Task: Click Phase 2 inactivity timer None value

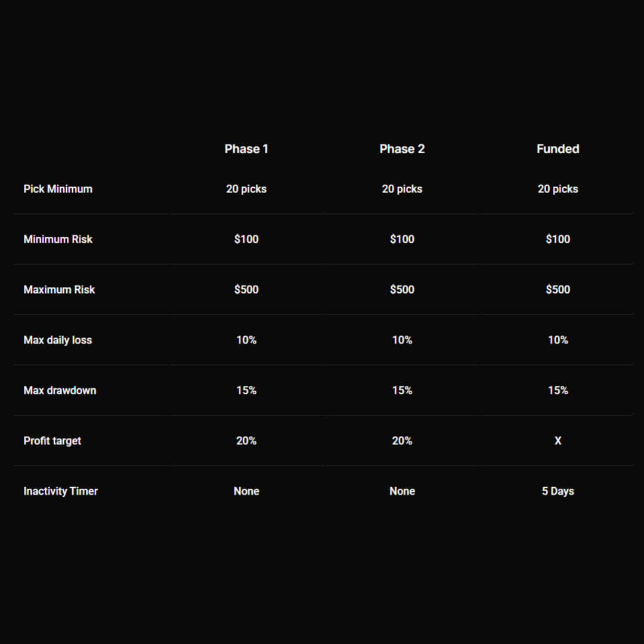Action: 402,491
